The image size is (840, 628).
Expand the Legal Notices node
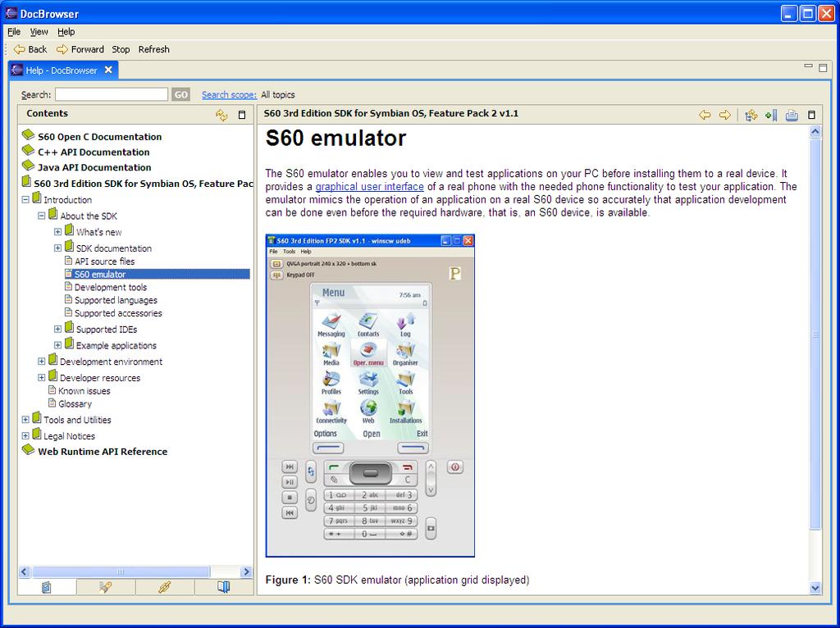tap(25, 436)
